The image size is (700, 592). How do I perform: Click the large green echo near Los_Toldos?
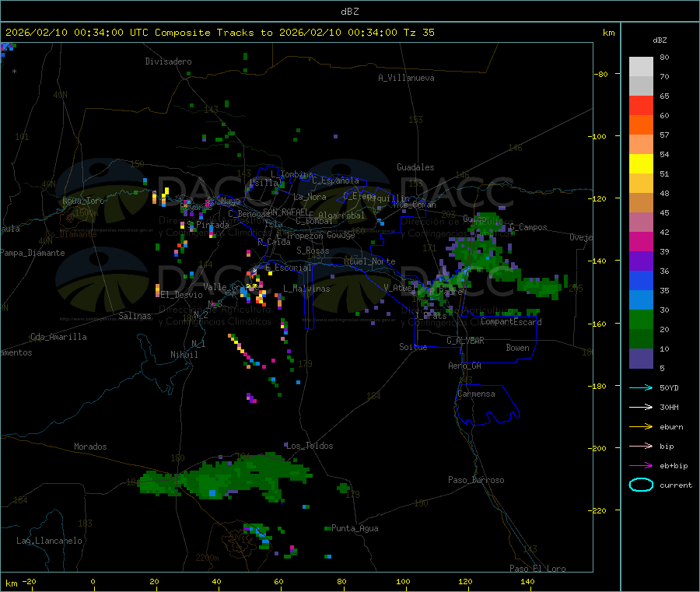click(226, 478)
